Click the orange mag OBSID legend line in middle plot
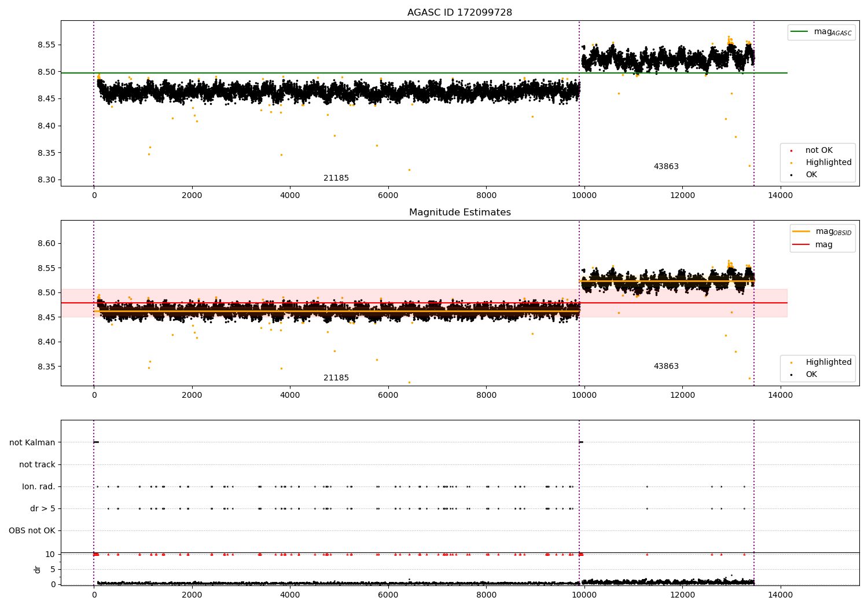The height and width of the screenshot is (608, 868). 801,232
